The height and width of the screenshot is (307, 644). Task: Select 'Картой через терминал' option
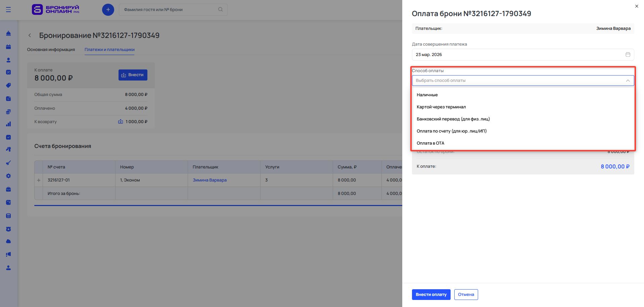coord(441,107)
